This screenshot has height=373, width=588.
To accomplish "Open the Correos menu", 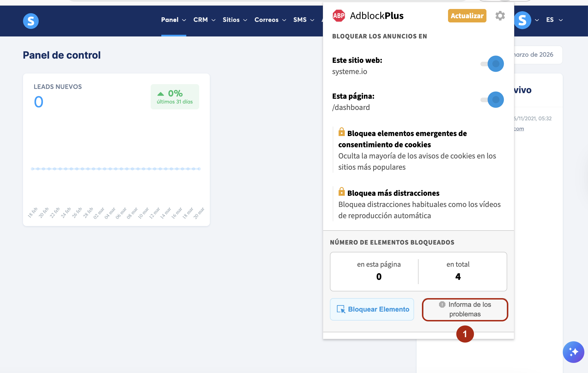I will (270, 20).
